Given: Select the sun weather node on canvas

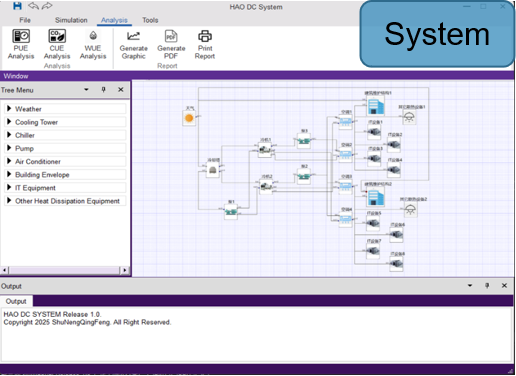Looking at the screenshot, I should pyautogui.click(x=189, y=118).
